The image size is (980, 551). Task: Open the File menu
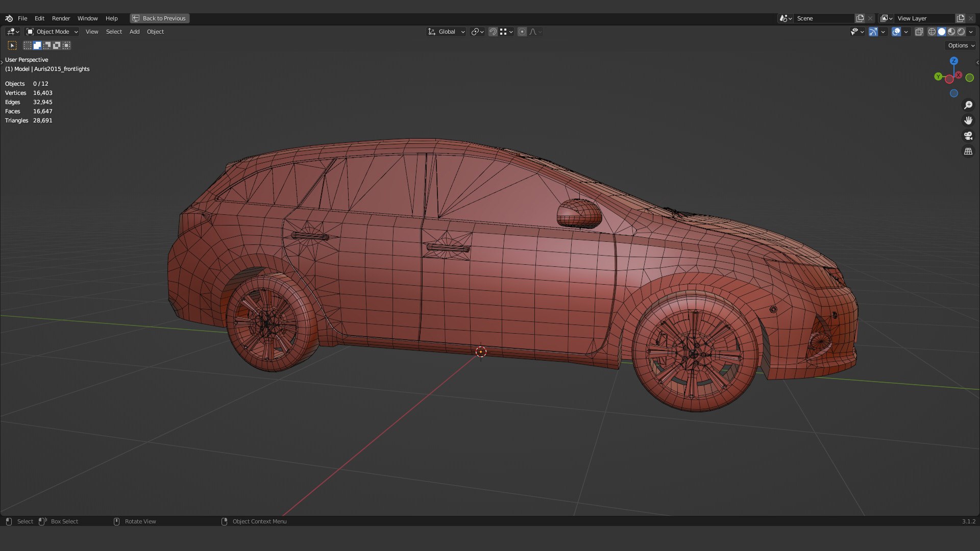click(x=22, y=18)
